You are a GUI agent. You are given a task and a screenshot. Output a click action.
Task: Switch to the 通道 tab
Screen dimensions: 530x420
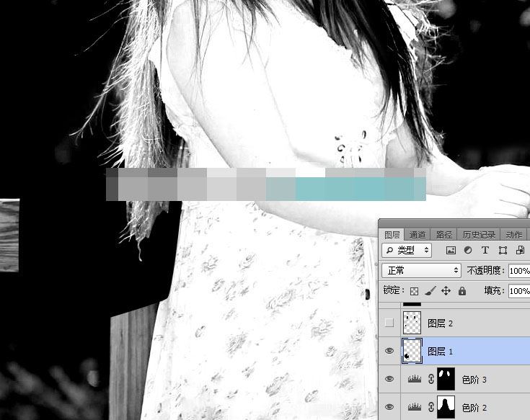418,235
